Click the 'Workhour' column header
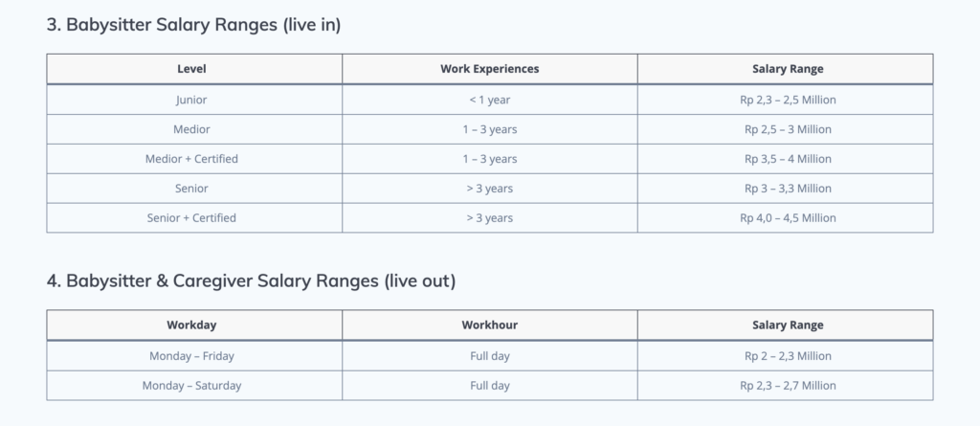Screen dimensions: 980x426 pos(489,325)
